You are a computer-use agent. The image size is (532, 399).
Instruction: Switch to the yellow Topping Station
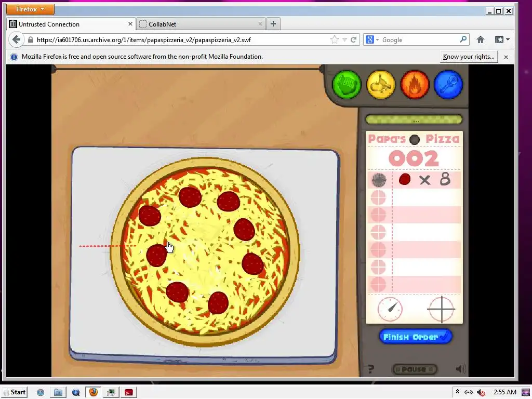(x=381, y=85)
